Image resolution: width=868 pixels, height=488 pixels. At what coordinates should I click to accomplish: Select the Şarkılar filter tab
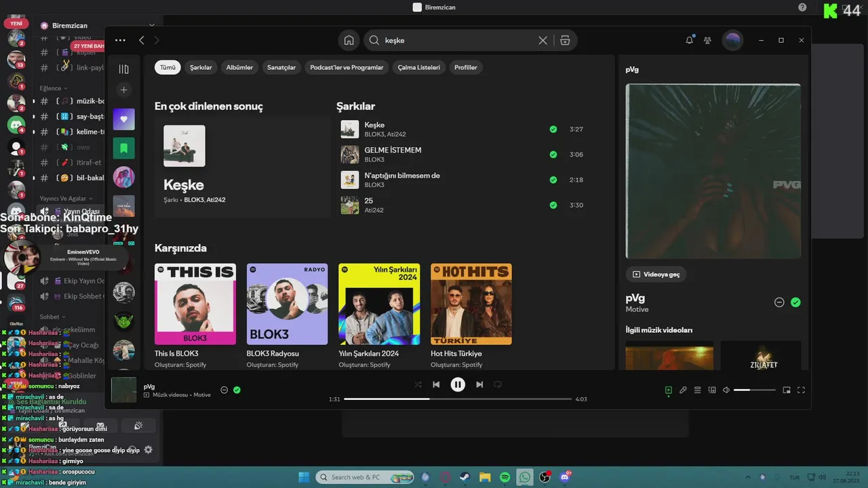click(201, 67)
